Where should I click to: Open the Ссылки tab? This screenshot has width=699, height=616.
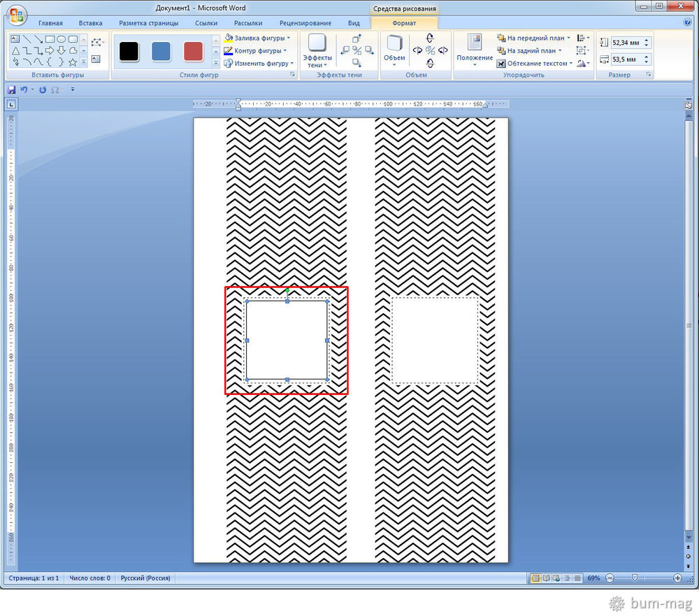[206, 23]
